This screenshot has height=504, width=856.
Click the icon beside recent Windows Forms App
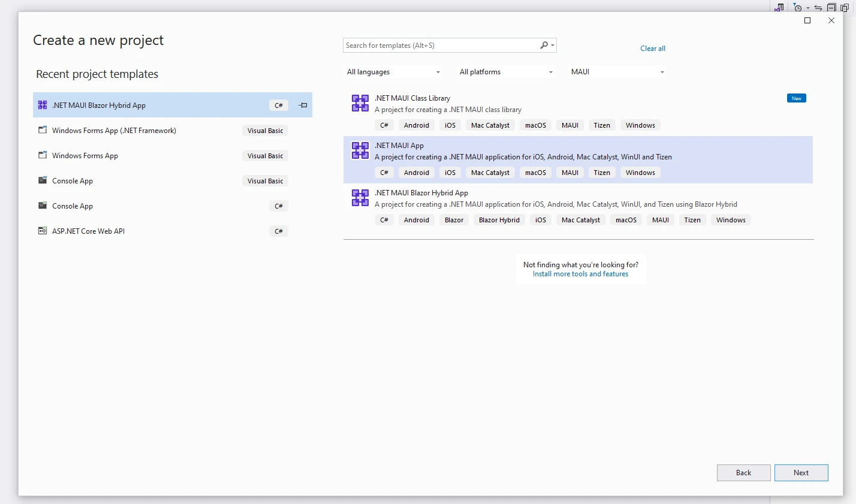point(43,155)
